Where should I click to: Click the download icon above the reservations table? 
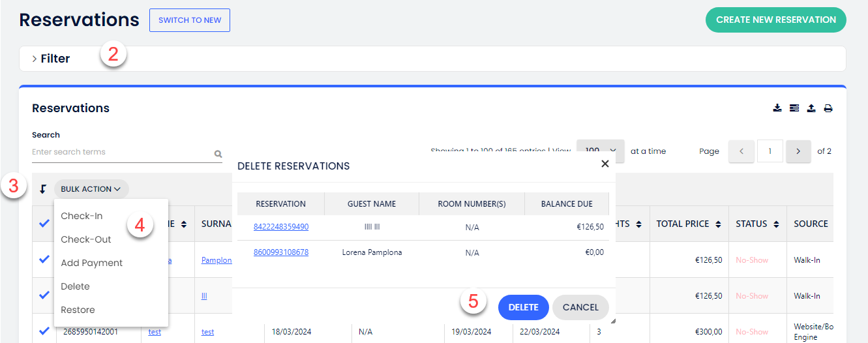777,108
